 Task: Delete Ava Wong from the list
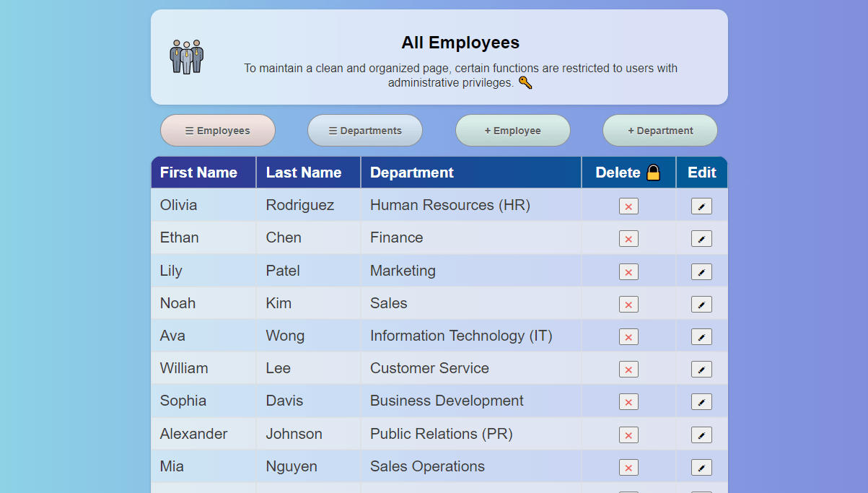[x=628, y=337]
